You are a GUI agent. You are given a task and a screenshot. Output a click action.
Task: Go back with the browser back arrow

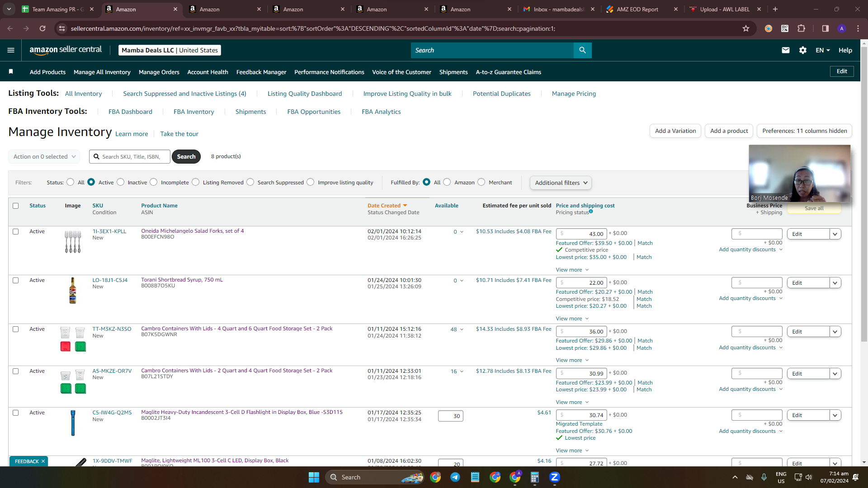click(10, 28)
